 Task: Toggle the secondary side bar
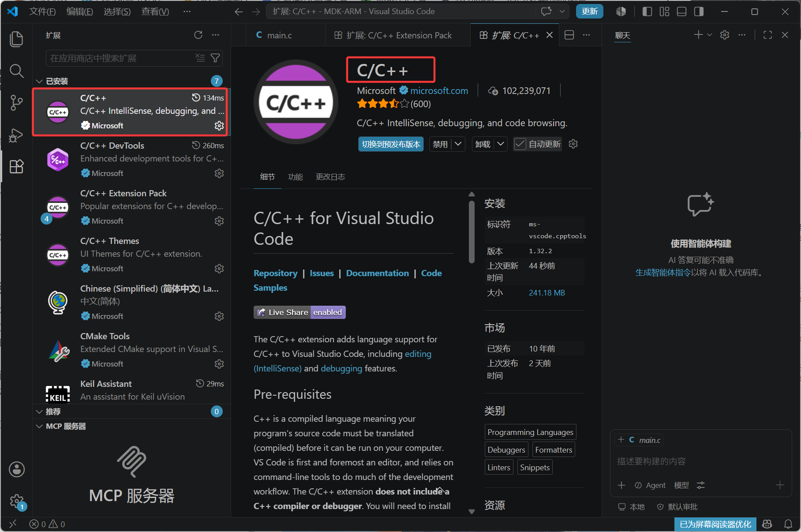point(699,11)
